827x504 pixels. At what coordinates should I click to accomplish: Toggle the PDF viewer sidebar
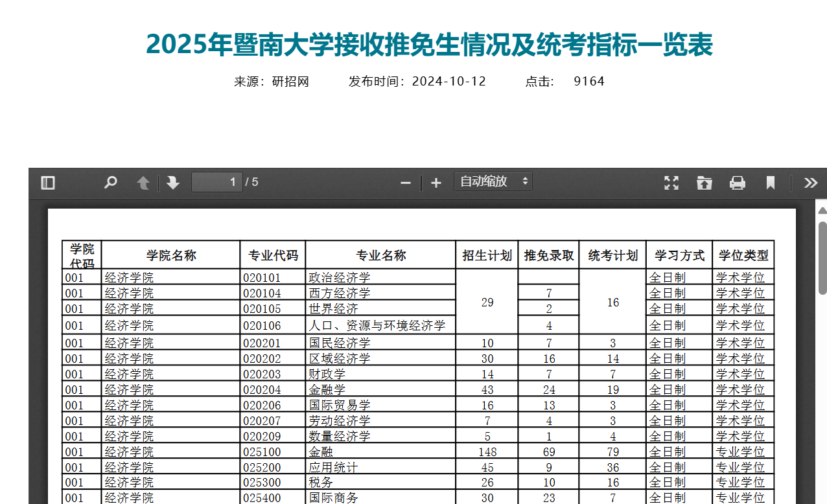[48, 183]
